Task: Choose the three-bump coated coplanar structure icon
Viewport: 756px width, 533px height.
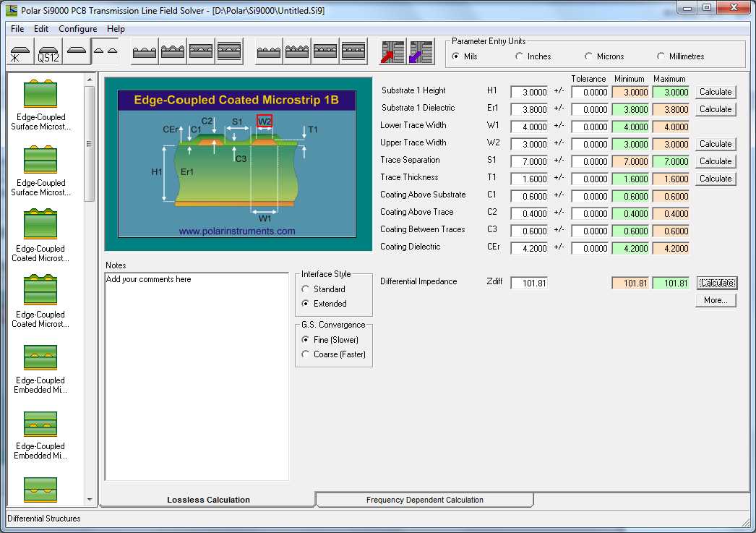Action: click(x=173, y=51)
